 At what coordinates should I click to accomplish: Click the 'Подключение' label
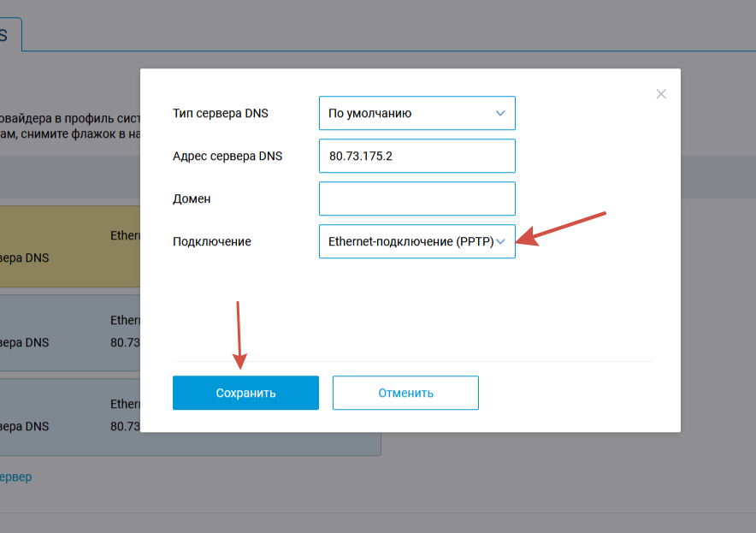(x=212, y=241)
